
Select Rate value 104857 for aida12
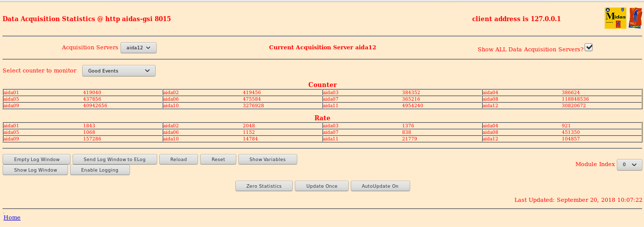pyautogui.click(x=571, y=139)
